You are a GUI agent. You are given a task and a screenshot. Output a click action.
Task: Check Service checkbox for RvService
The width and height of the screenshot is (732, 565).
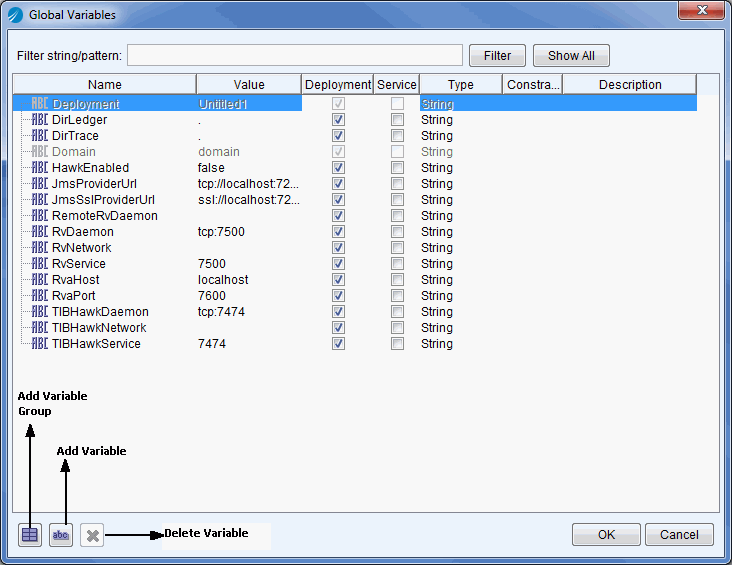click(x=397, y=263)
